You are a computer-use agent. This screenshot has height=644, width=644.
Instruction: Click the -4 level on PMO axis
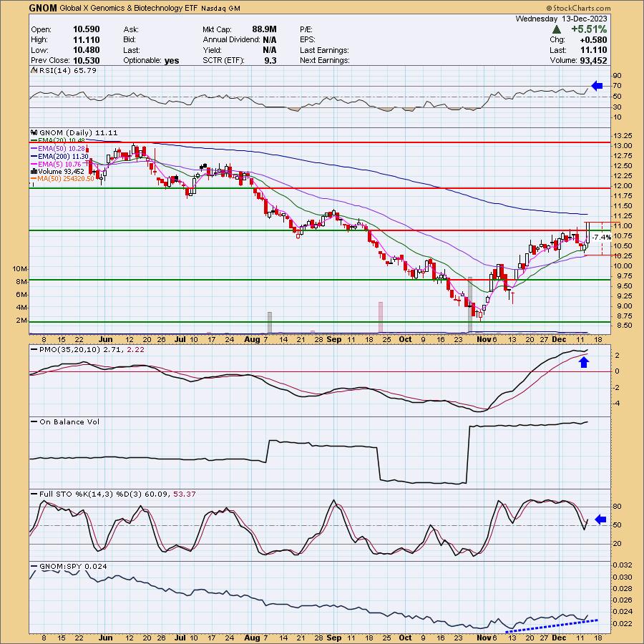pyautogui.click(x=617, y=404)
